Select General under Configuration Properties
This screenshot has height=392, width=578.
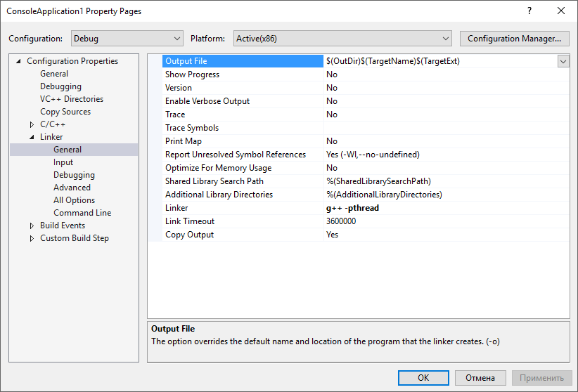[54, 74]
